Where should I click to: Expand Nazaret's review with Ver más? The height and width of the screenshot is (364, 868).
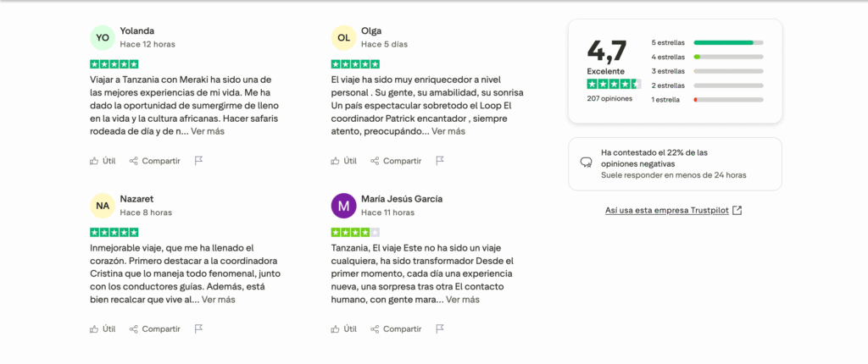coord(218,299)
